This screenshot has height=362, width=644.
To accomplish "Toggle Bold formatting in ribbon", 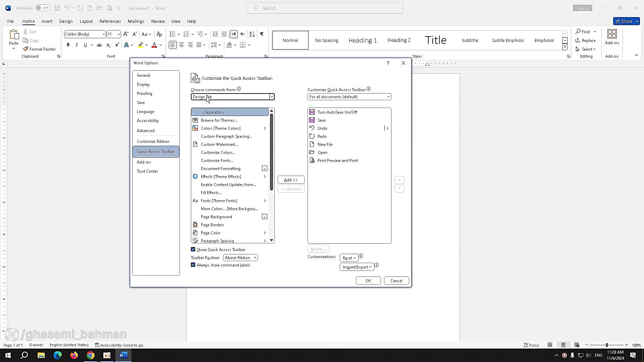I will tap(68, 45).
